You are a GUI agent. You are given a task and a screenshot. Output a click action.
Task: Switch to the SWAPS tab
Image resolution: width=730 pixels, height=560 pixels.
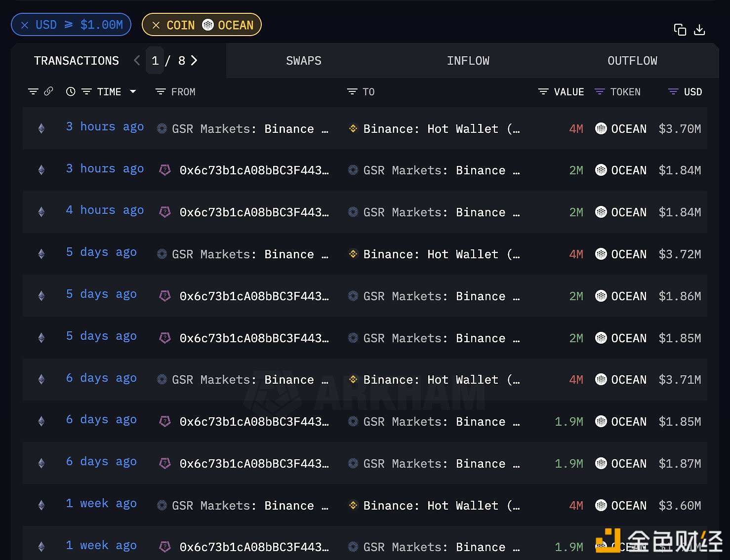click(304, 61)
